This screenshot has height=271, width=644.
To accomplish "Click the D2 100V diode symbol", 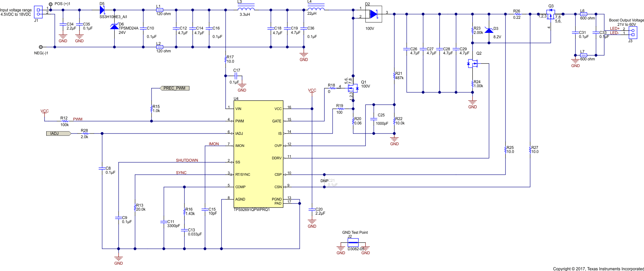I will tap(374, 14).
